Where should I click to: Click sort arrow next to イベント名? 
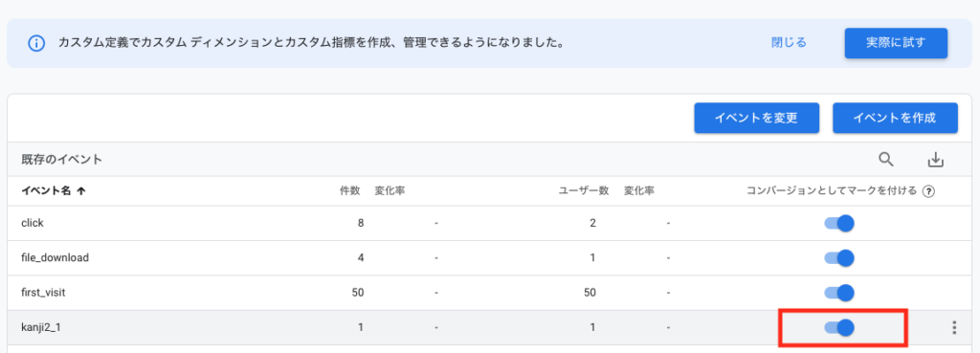tap(80, 191)
